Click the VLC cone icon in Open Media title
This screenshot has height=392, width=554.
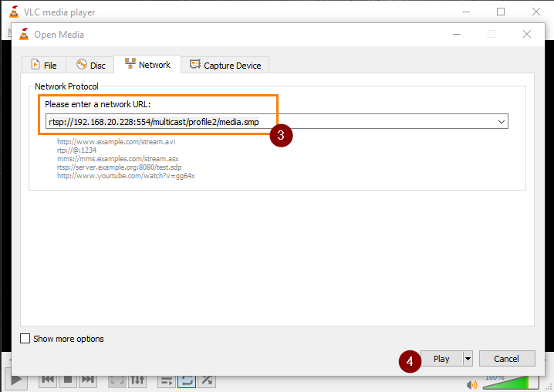tap(24, 34)
